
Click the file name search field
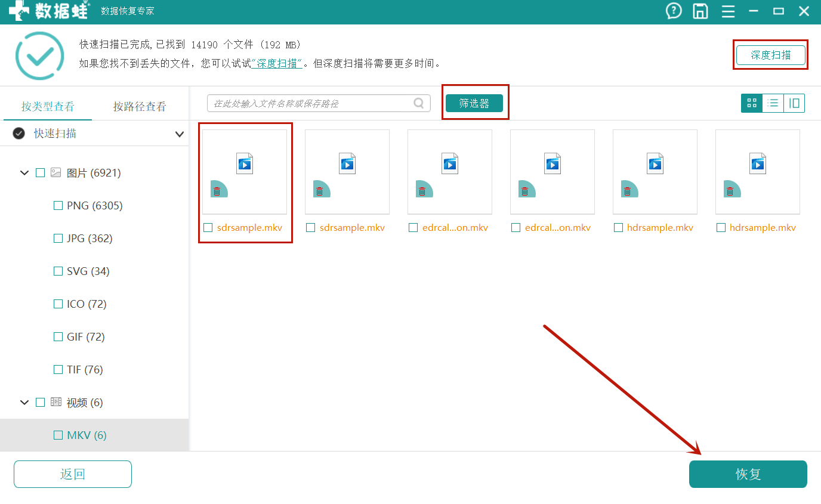pos(319,103)
